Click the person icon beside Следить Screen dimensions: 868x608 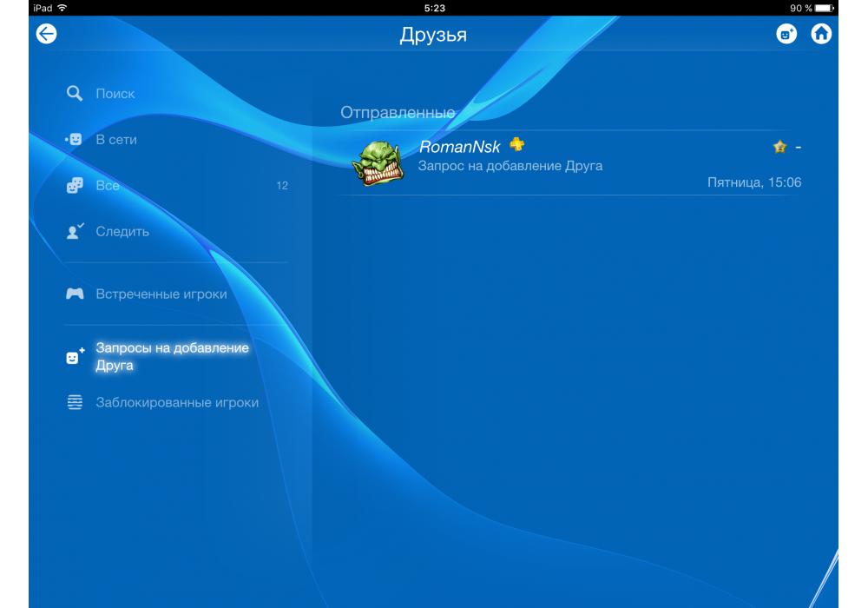coord(75,232)
